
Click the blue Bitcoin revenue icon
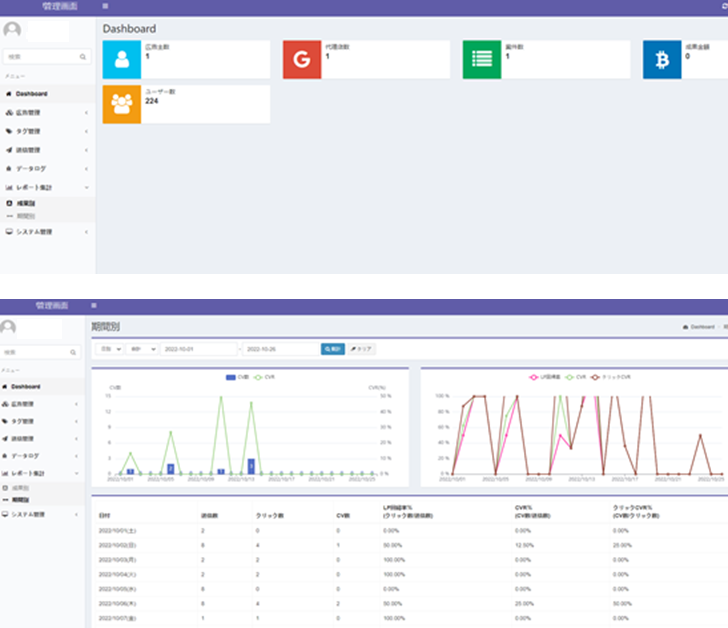tap(662, 59)
